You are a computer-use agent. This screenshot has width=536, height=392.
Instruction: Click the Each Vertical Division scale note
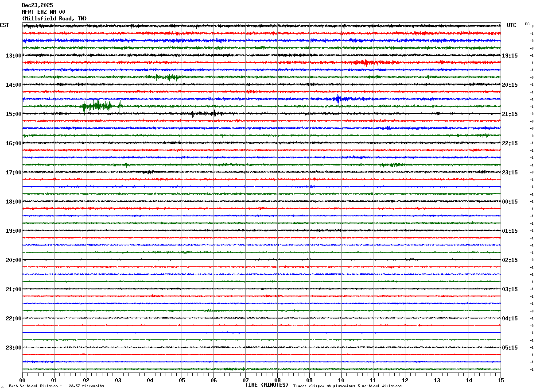(56, 386)
